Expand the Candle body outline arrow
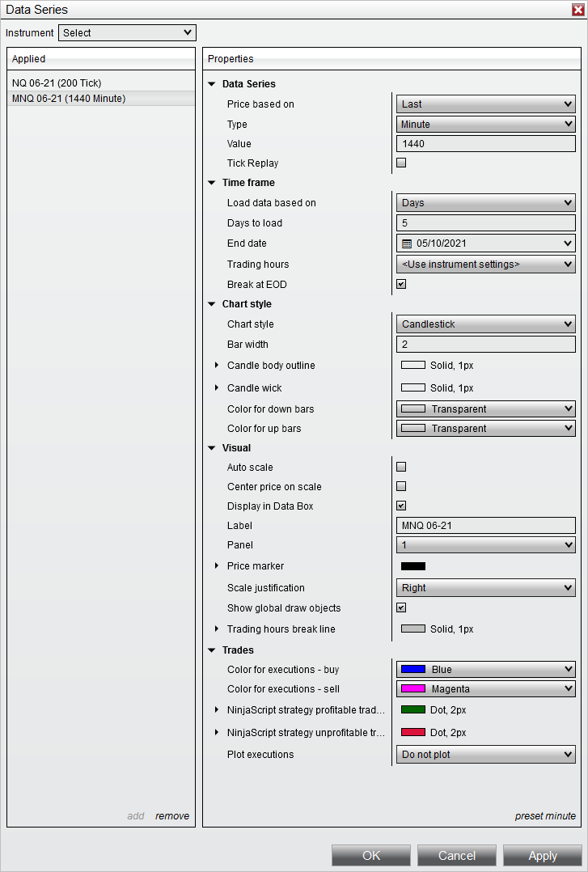This screenshot has width=588, height=872. pyautogui.click(x=217, y=366)
